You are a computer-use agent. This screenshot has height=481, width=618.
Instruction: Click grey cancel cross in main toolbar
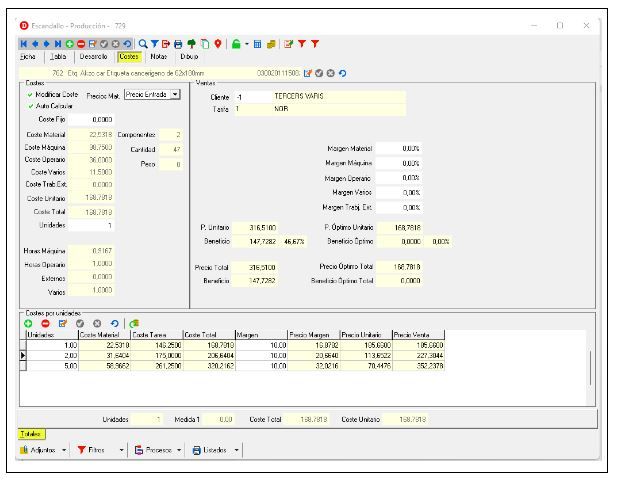(x=115, y=44)
